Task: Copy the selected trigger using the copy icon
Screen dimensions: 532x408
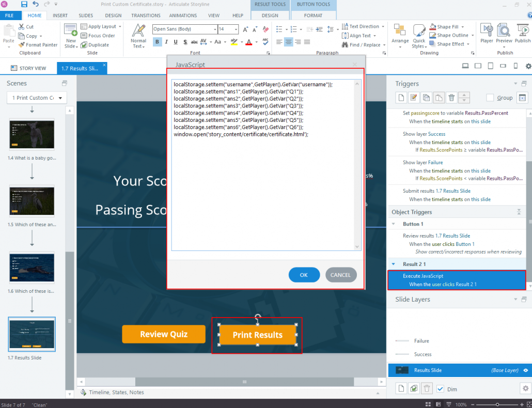Action: (425, 97)
